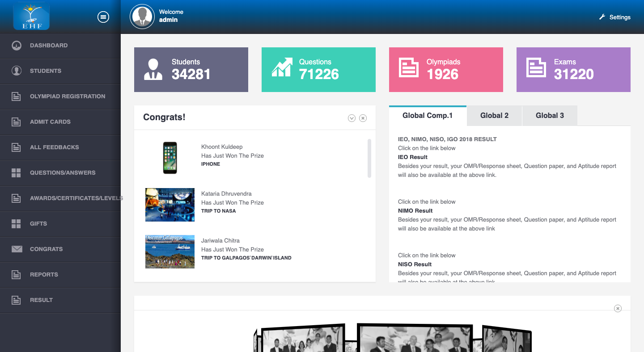Open the Admit Cards menu item
The height and width of the screenshot is (352, 644).
pyautogui.click(x=50, y=122)
